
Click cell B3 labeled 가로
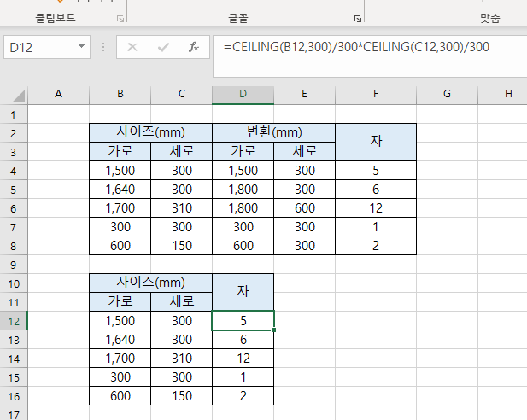coord(120,151)
